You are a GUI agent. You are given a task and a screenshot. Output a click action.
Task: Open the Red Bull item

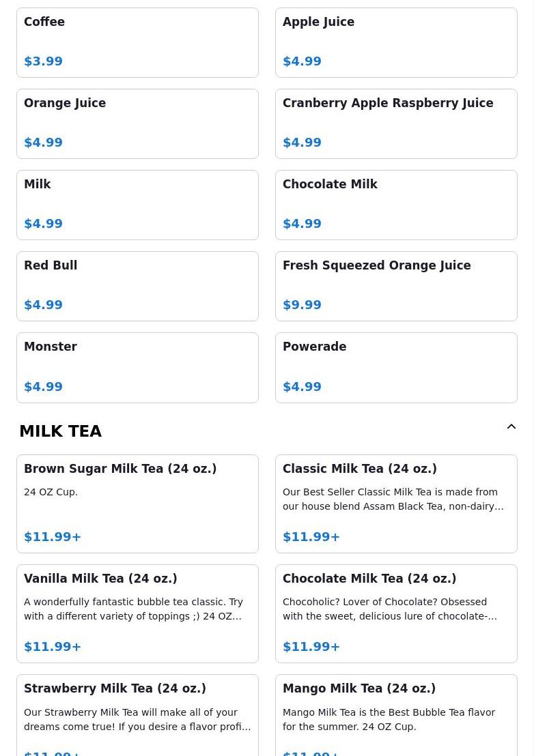click(137, 286)
